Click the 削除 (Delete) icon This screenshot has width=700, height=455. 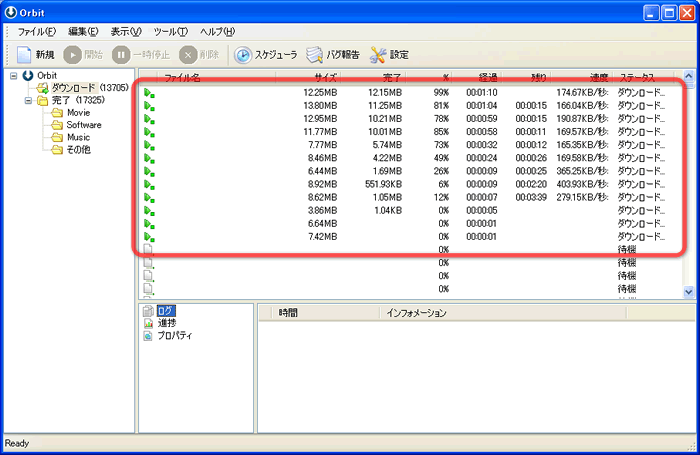coord(188,55)
